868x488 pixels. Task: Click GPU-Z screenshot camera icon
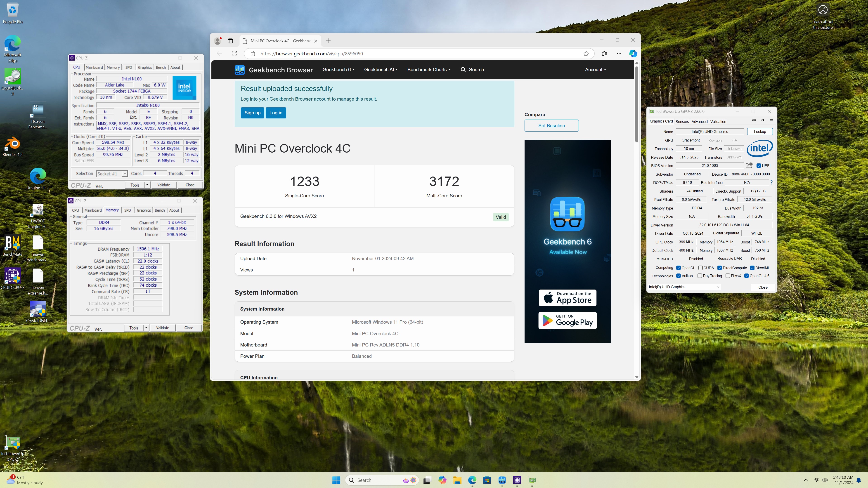(754, 120)
